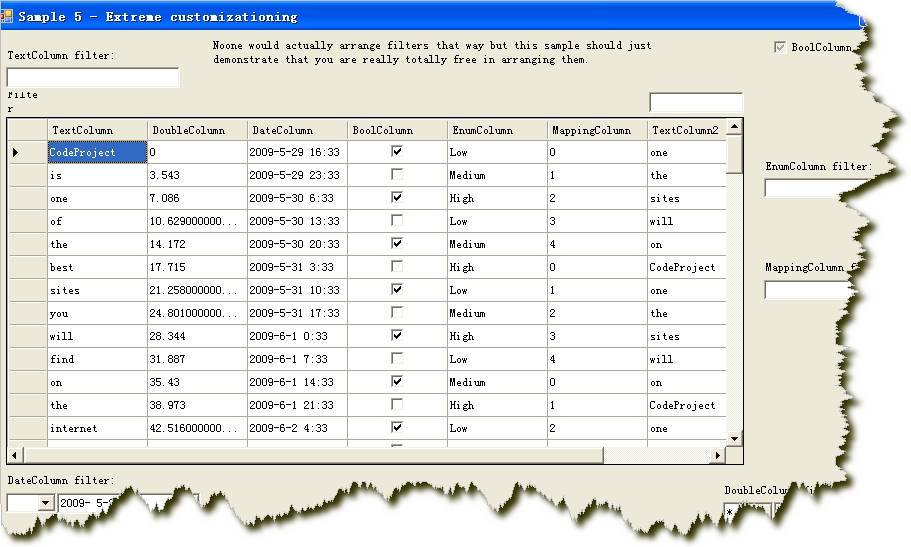Click the grid's vertical scroll down arrow
Image resolution: width=911 pixels, height=547 pixels.
[734, 439]
